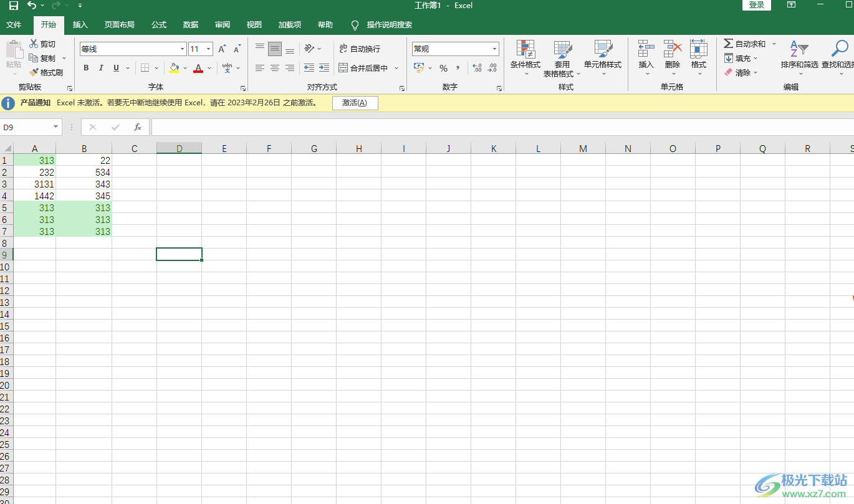Click the comma style icon
The height and width of the screenshot is (504, 854).
pos(458,68)
